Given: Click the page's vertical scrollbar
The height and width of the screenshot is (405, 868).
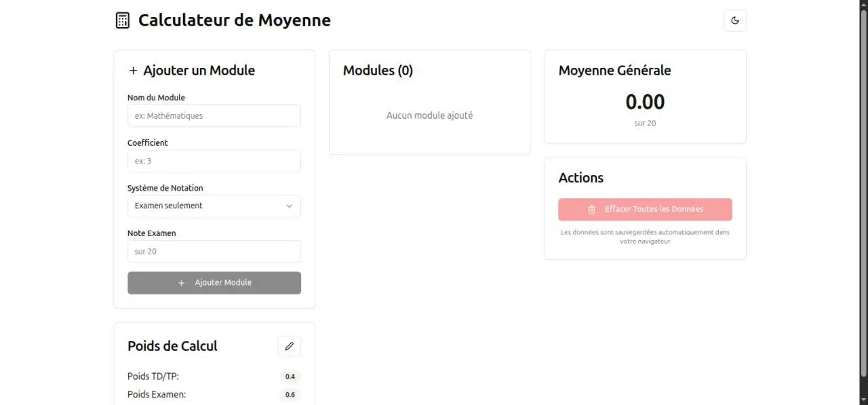Looking at the screenshot, I should click(863, 190).
